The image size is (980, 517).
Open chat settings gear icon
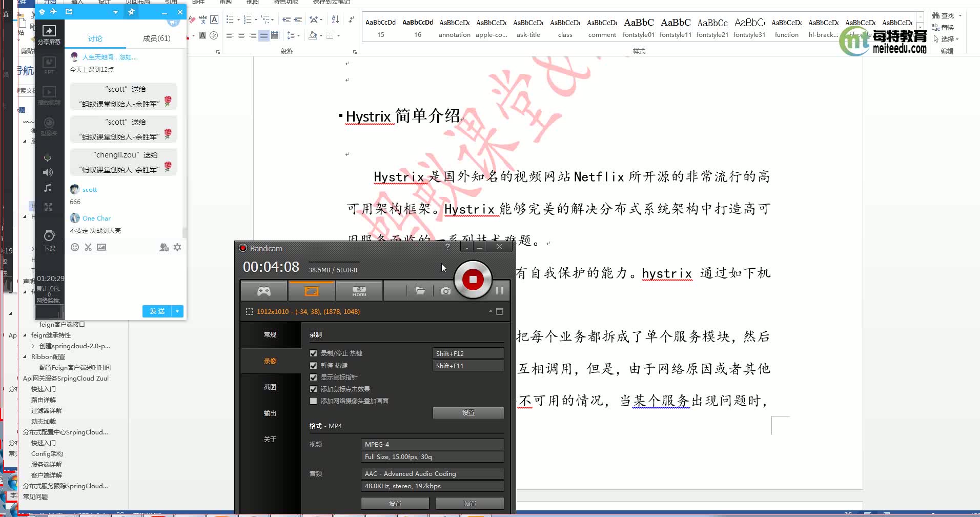(x=177, y=247)
